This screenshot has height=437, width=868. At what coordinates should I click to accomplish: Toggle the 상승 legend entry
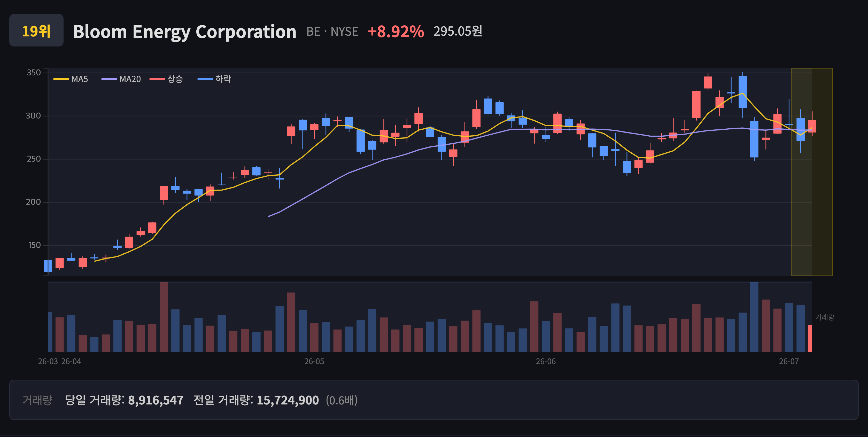click(166, 79)
